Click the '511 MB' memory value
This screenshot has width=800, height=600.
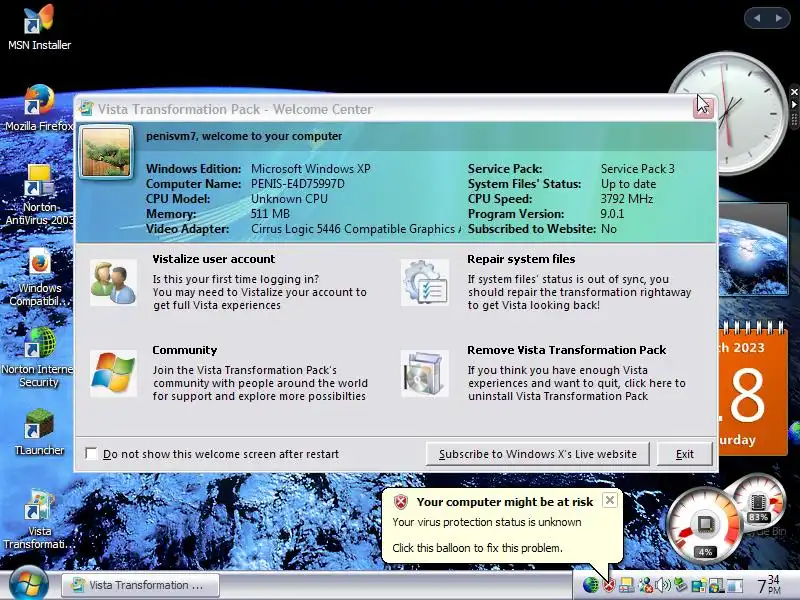270,214
